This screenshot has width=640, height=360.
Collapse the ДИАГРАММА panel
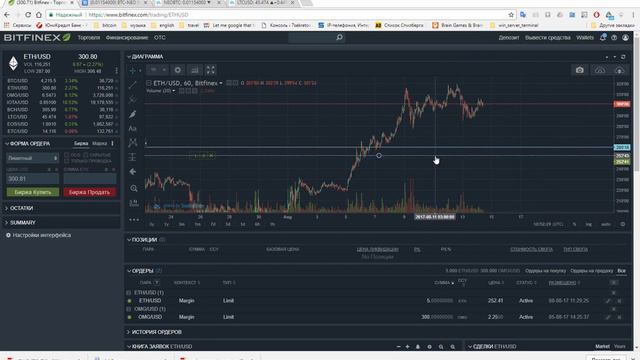[129, 57]
